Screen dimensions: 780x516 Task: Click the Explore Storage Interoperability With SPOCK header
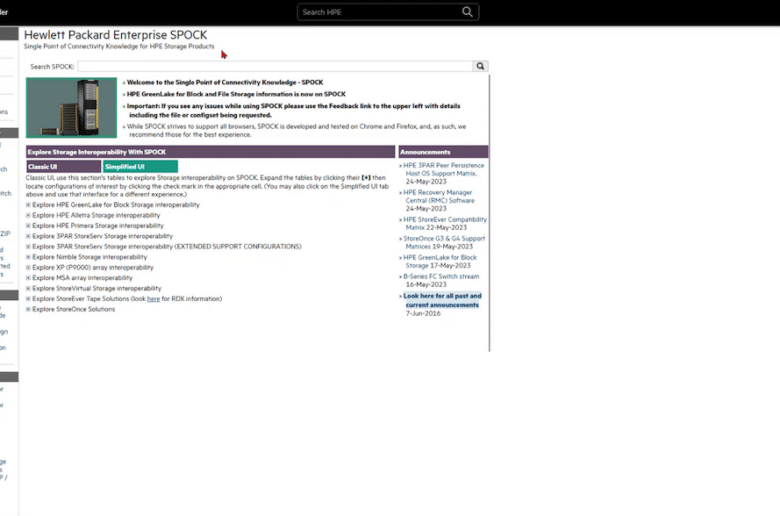click(x=210, y=152)
